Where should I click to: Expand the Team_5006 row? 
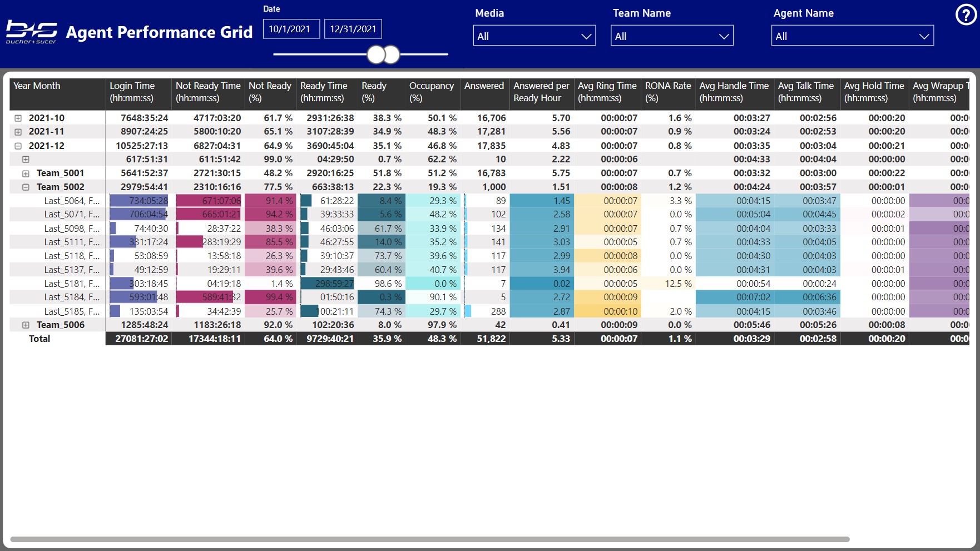coord(26,325)
